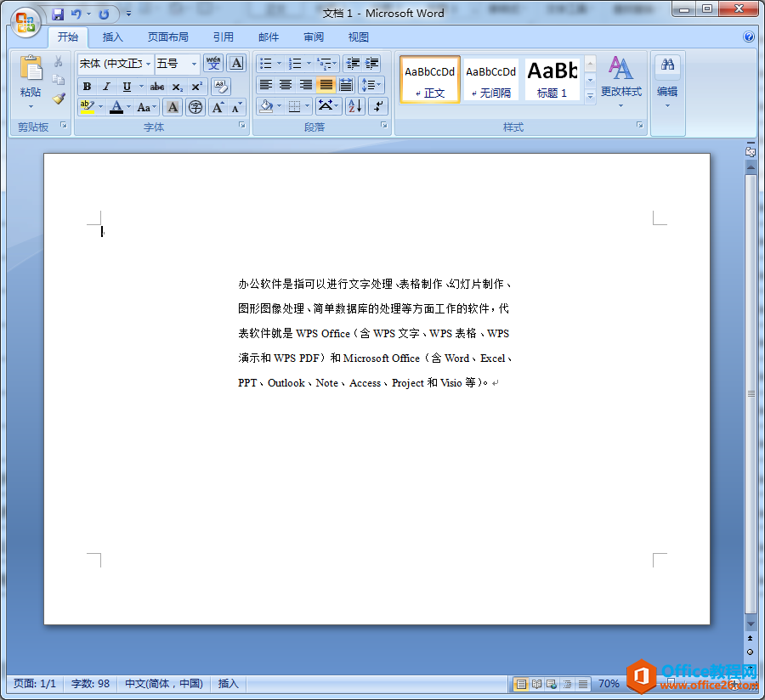The image size is (765, 700).
Task: Select the 正文 style
Action: pos(430,80)
